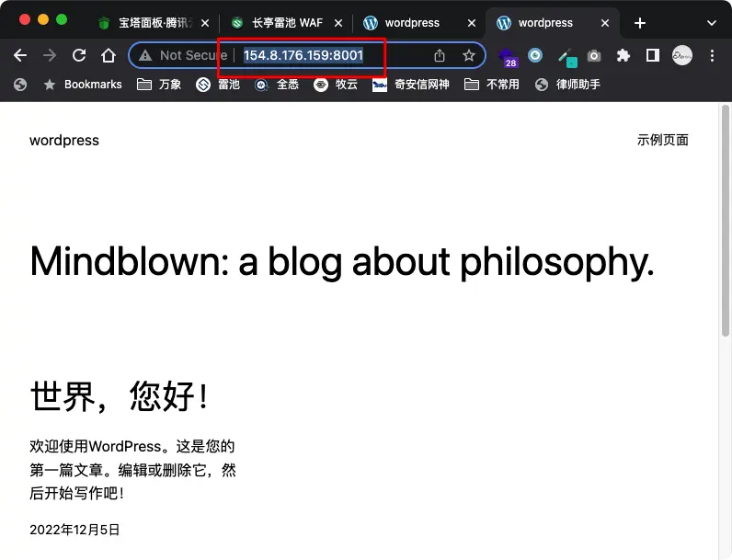Close the 宝塔面板 tab
The height and width of the screenshot is (560, 732).
(x=205, y=23)
